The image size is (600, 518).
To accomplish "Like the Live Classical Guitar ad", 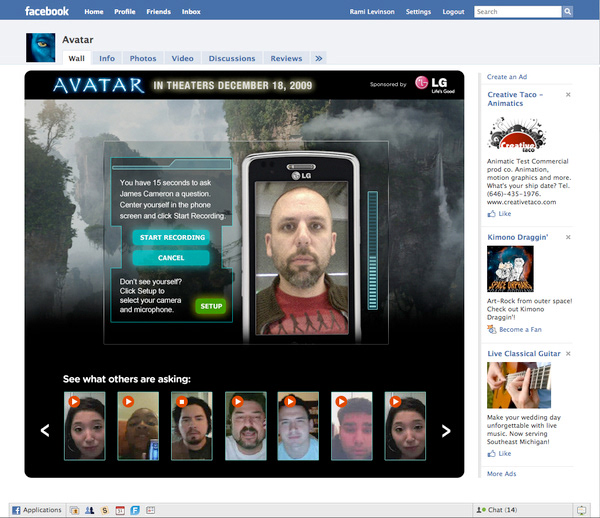I will tap(499, 453).
